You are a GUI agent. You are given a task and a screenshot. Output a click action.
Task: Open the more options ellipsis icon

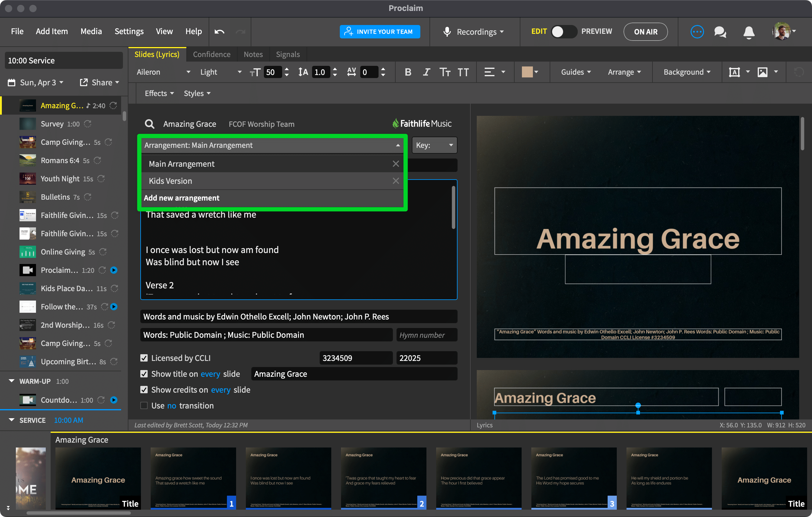coord(697,32)
